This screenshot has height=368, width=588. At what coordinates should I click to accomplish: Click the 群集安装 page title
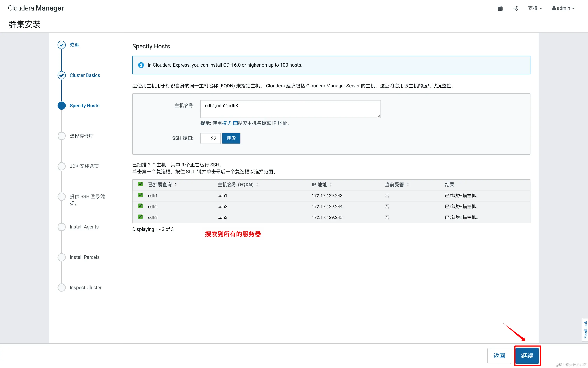(x=24, y=24)
